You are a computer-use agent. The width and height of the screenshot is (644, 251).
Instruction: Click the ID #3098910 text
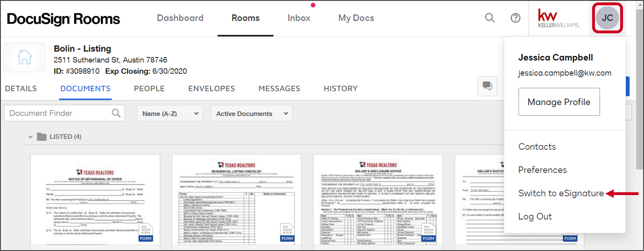pos(77,71)
